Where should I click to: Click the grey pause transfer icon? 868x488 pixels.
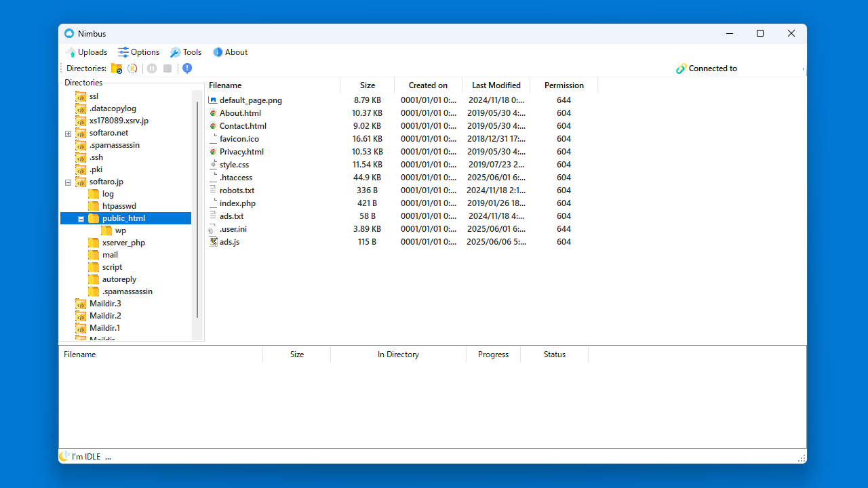tap(152, 68)
